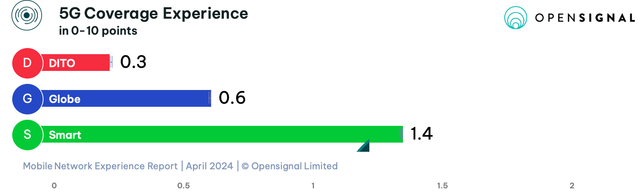Click the OPENSIGNAL wordmark text

click(x=585, y=18)
